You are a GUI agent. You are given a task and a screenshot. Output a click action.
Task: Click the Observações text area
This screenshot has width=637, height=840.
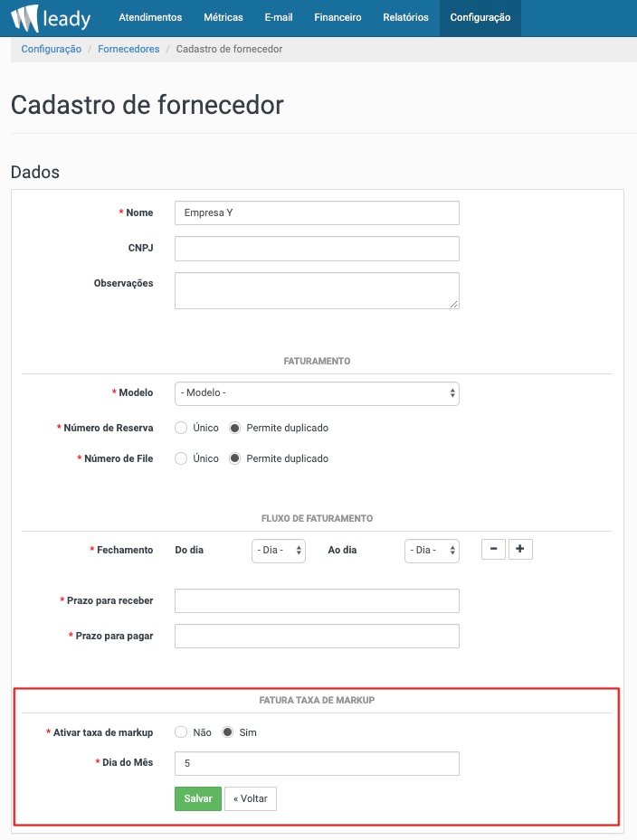click(x=317, y=290)
